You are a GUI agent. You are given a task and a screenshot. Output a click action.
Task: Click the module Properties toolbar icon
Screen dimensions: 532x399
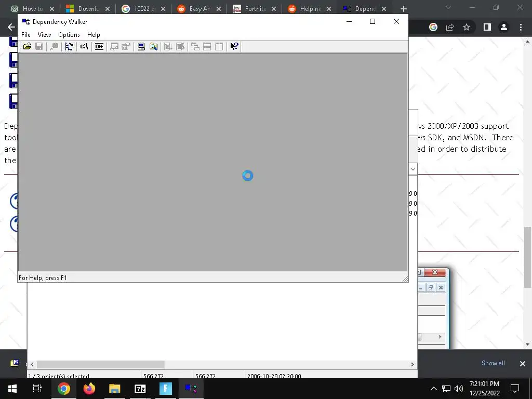pyautogui.click(x=126, y=46)
